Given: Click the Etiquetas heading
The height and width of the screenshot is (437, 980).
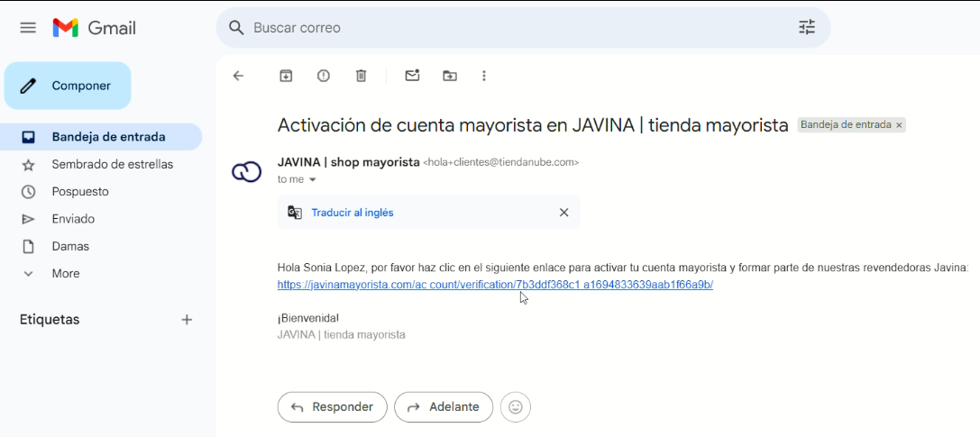Looking at the screenshot, I should [50, 320].
